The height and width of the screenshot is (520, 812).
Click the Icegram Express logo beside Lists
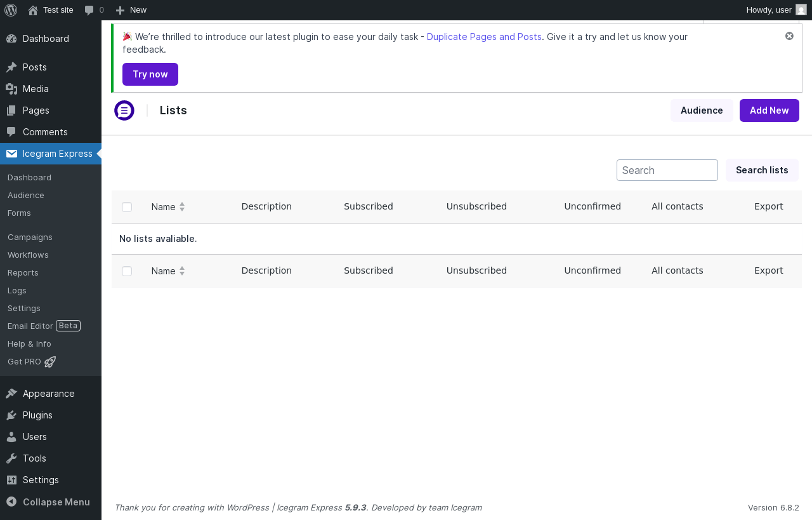(x=124, y=110)
